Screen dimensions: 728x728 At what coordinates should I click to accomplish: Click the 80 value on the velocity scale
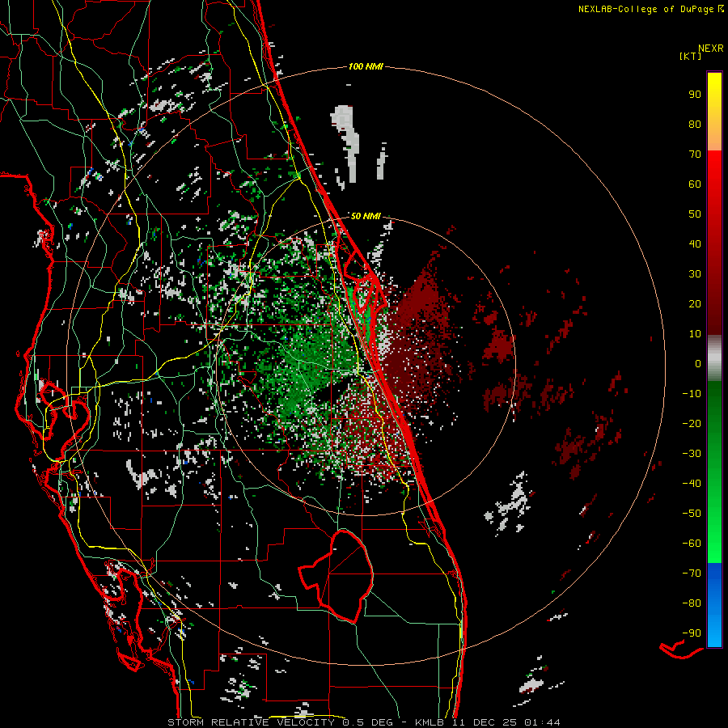point(695,124)
